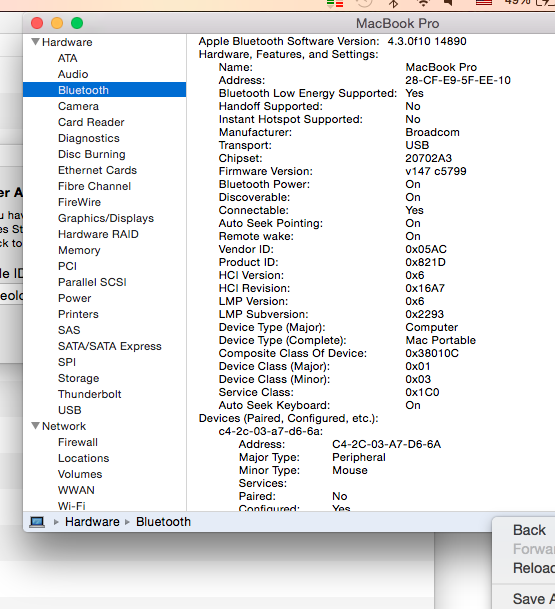This screenshot has width=555, height=609.
Task: Select SAS in the sidebar
Action: 69,330
